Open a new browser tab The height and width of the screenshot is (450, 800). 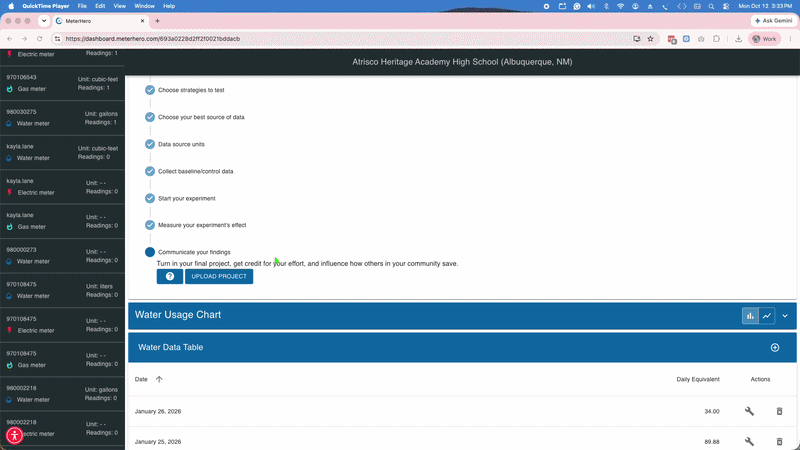pos(158,21)
